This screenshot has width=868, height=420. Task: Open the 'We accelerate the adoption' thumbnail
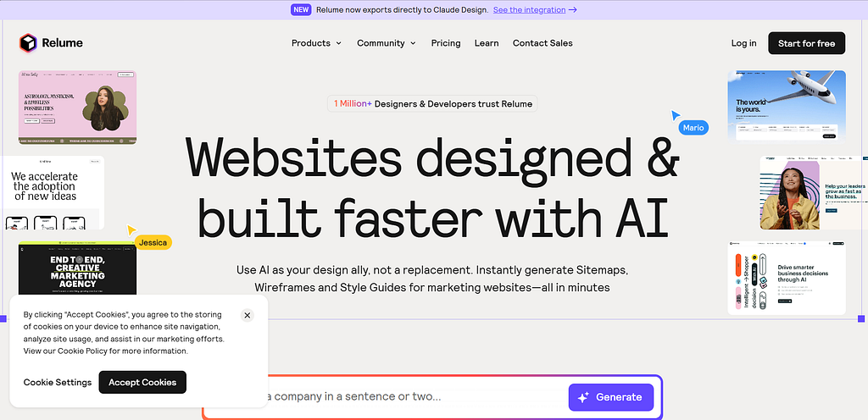tap(52, 192)
